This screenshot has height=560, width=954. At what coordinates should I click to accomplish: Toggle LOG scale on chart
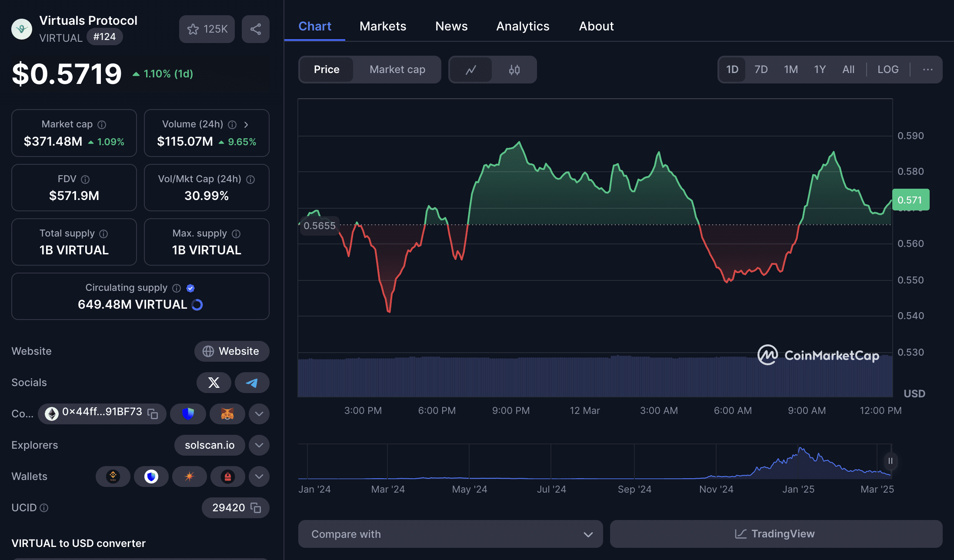pos(888,70)
